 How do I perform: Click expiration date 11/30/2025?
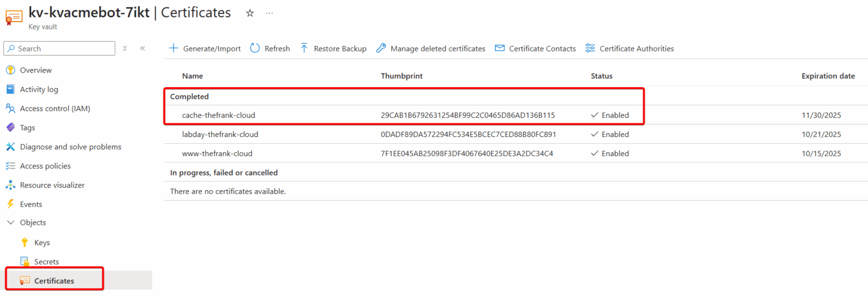(821, 115)
